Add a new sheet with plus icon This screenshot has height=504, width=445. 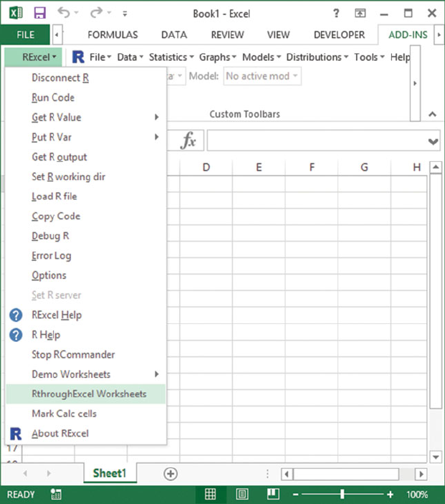(171, 473)
